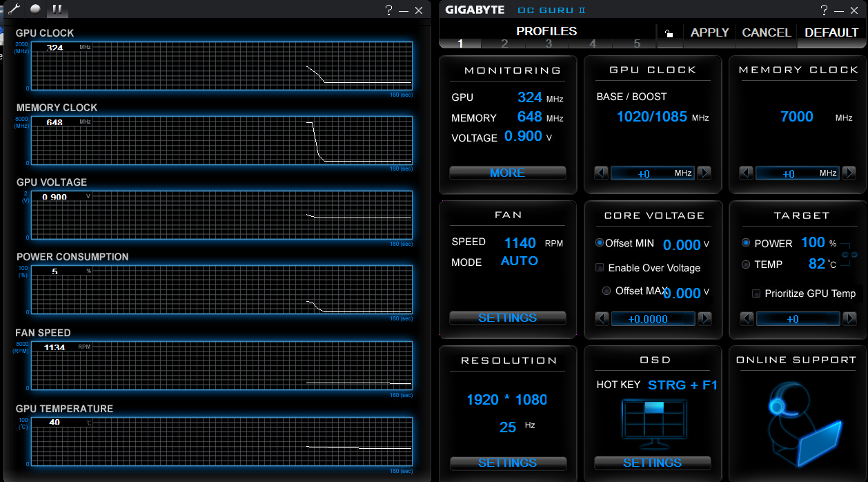Screen dimensions: 868x482
Task: Switch to profile 2 tab
Action: 504,44
